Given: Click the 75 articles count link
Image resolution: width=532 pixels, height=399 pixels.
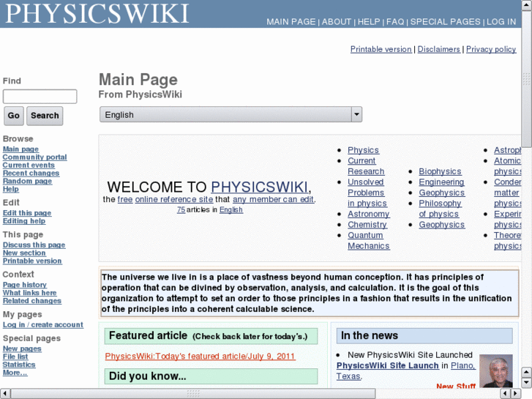Looking at the screenshot, I should 181,210.
